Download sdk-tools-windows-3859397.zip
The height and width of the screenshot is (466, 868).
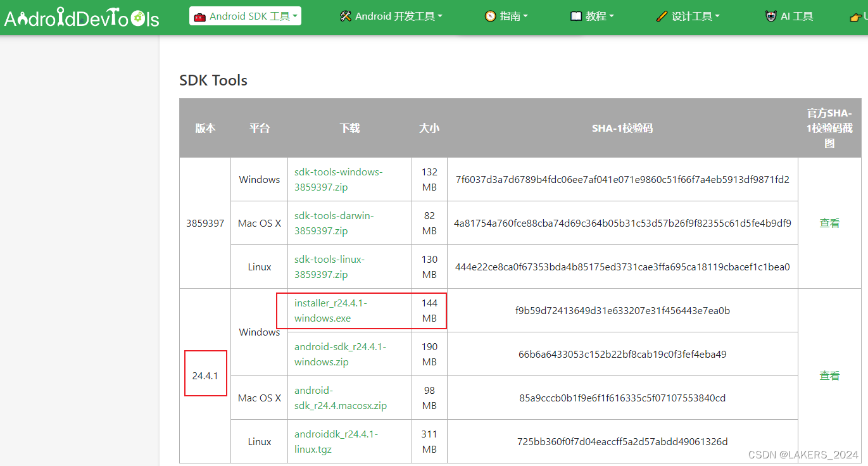339,180
